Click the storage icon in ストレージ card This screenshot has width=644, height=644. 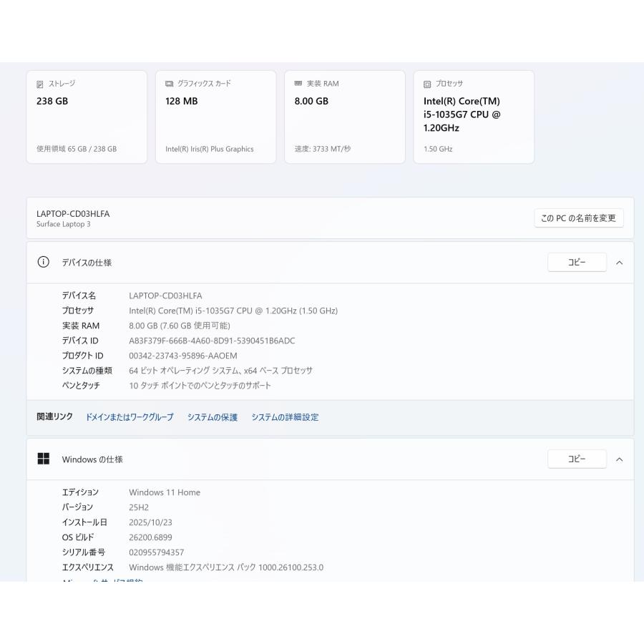40,84
